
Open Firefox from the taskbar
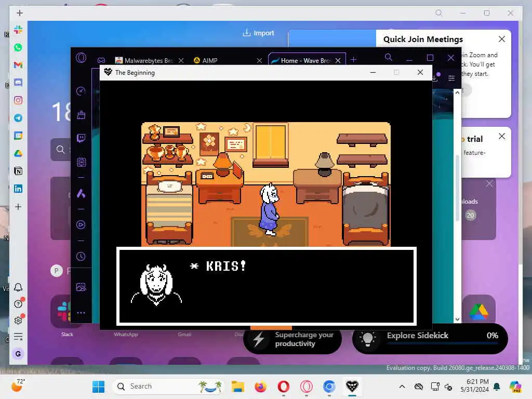(261, 387)
